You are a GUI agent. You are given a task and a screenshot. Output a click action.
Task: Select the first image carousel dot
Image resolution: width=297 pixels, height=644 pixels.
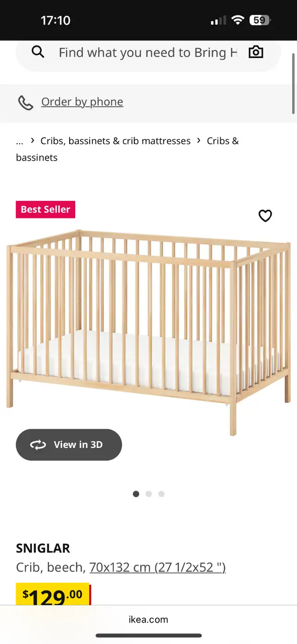coord(136,494)
